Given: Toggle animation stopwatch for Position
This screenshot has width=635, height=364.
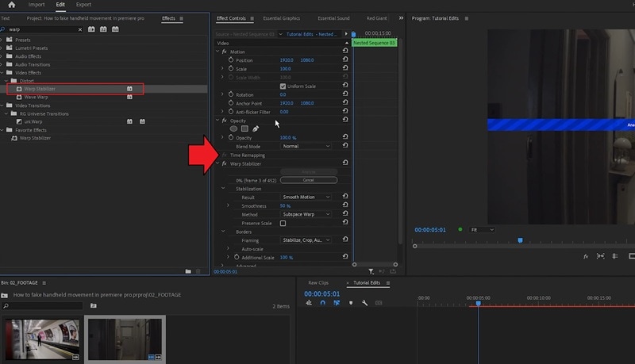Looking at the screenshot, I should tap(231, 59).
